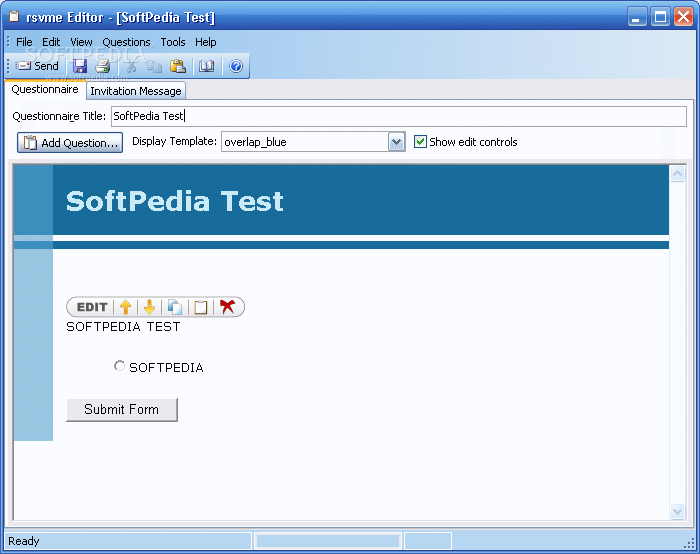Image resolution: width=700 pixels, height=554 pixels.
Task: Move question down with orange arrow
Action: [150, 307]
